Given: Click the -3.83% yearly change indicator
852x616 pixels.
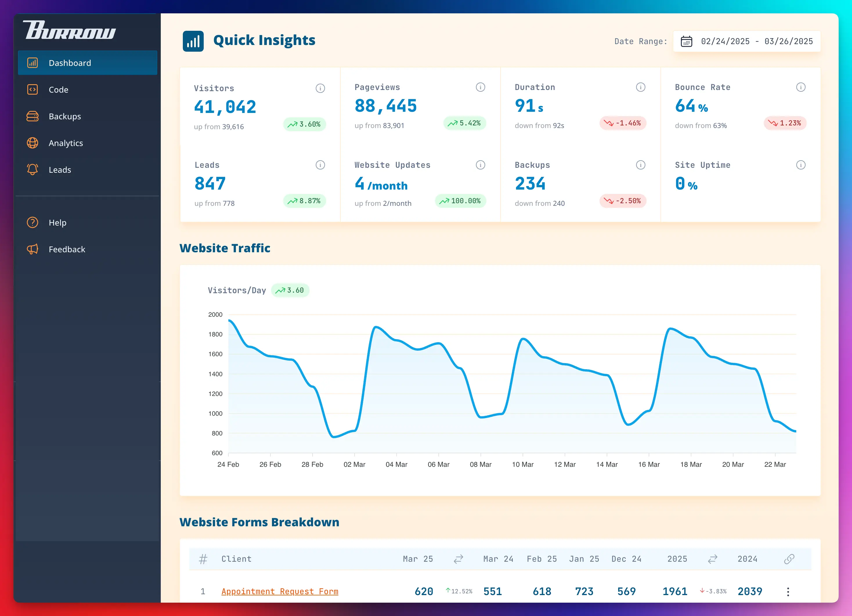Looking at the screenshot, I should tap(713, 591).
